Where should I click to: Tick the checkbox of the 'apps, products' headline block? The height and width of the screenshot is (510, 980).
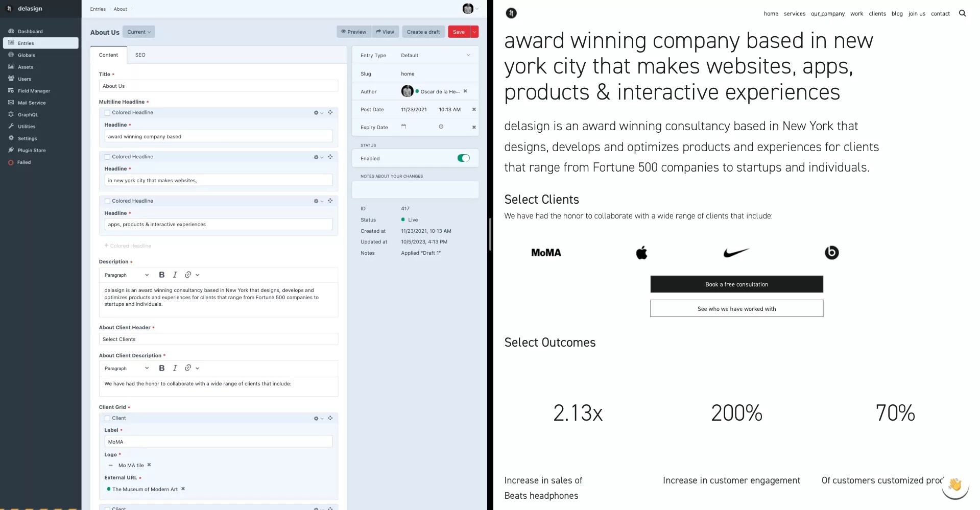click(x=107, y=201)
